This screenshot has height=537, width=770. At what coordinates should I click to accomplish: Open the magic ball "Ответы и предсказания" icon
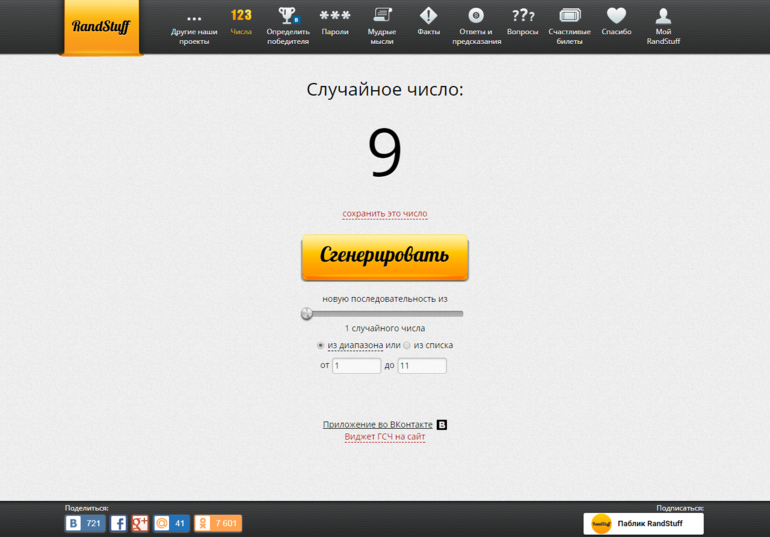pos(476,16)
